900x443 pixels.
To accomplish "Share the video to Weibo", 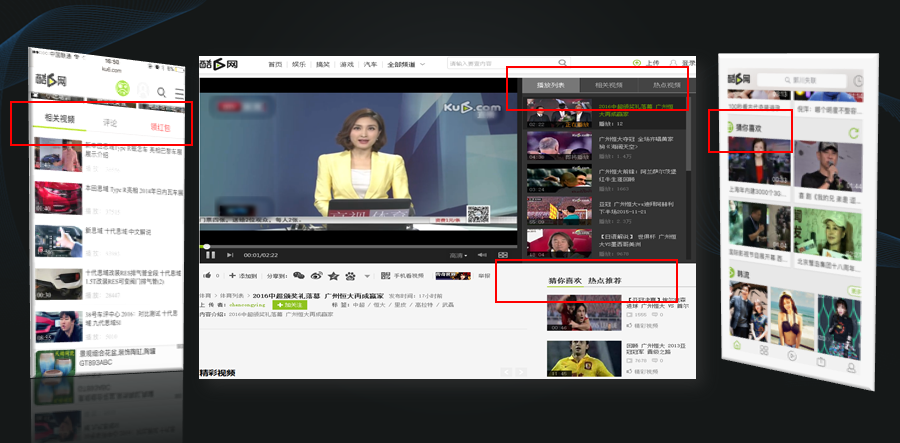I will tap(316, 275).
